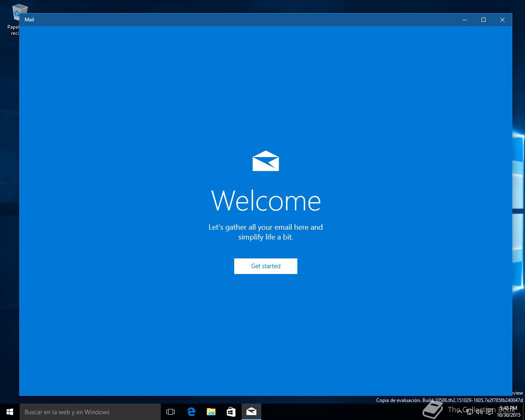Focus the Buscar en la web search box
Screen dimensions: 525x420
pyautogui.click(x=90, y=412)
